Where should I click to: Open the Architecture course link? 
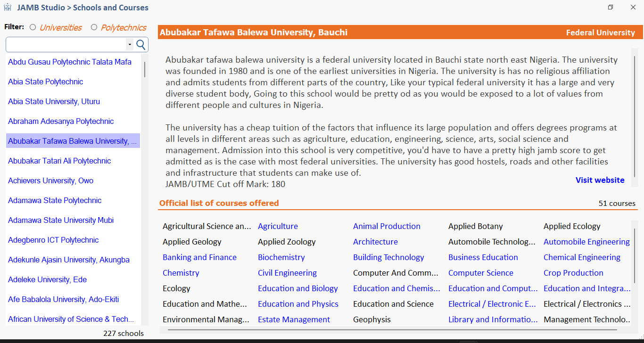(375, 241)
